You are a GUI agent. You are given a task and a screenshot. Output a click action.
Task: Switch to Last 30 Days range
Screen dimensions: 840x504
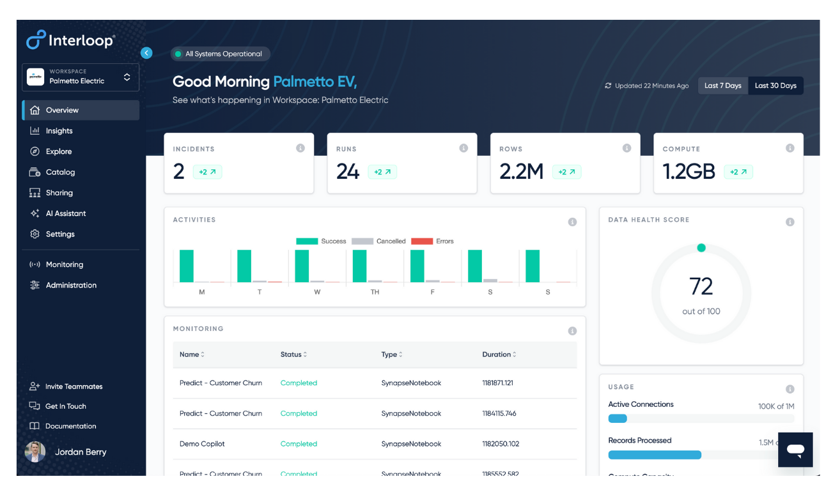click(x=775, y=86)
